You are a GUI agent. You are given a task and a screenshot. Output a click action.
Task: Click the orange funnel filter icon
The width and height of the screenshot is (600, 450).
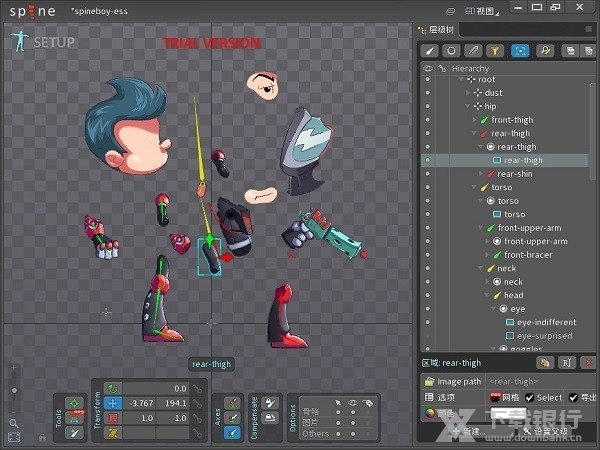[x=497, y=50]
